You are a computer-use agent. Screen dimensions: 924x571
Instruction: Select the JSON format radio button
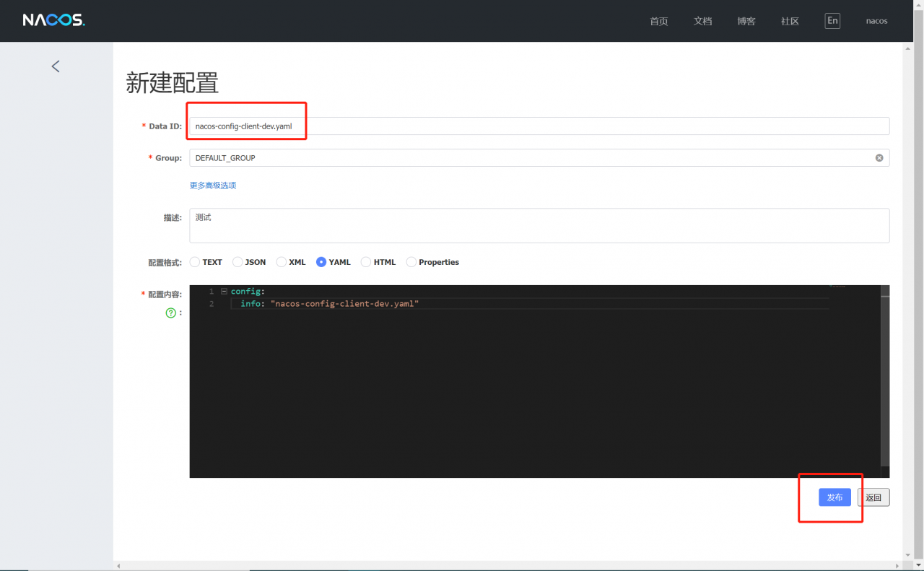point(237,262)
